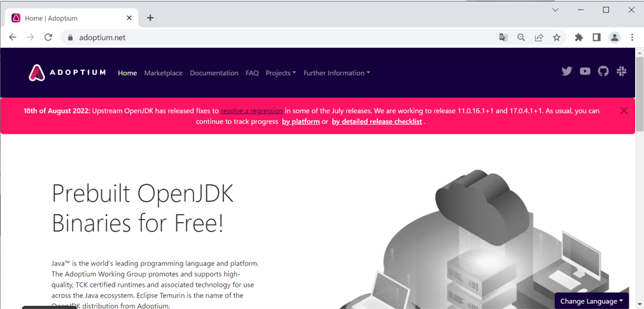Go back to the previous page
This screenshot has height=309, width=644.
13,38
